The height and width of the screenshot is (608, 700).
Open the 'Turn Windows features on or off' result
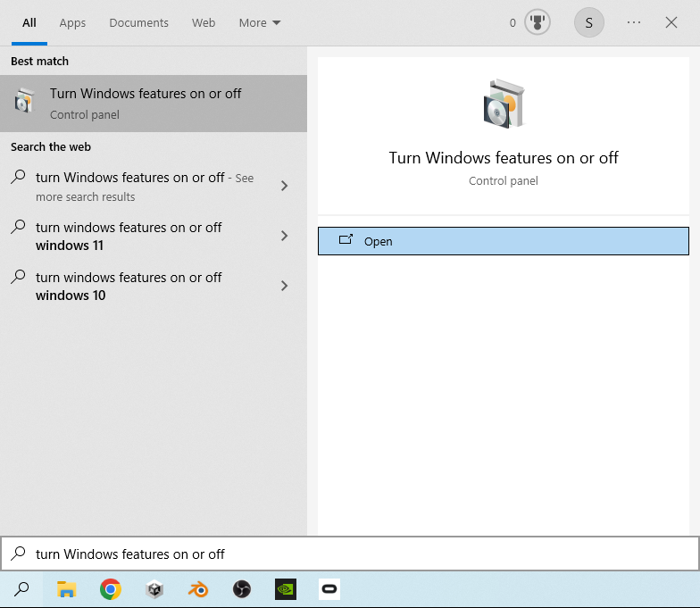(154, 104)
